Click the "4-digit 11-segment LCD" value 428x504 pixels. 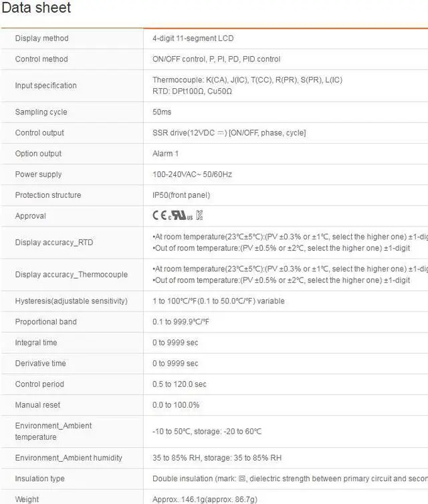(193, 38)
